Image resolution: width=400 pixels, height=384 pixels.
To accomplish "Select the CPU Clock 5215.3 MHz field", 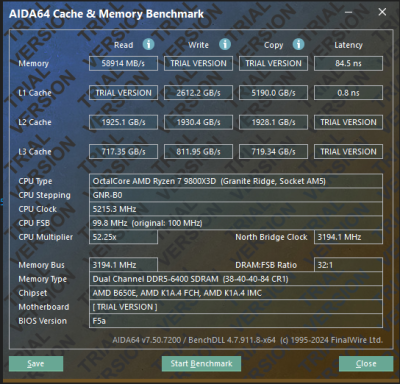I will [236, 209].
